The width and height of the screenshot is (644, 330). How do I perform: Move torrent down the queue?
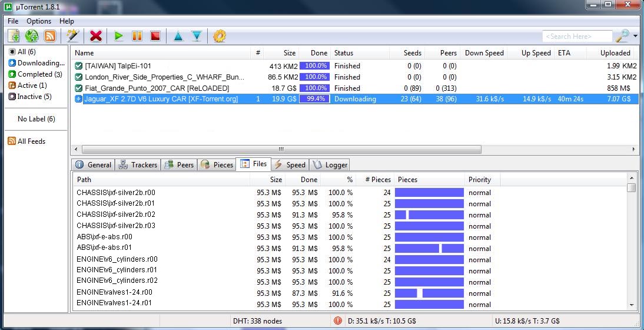[x=197, y=36]
